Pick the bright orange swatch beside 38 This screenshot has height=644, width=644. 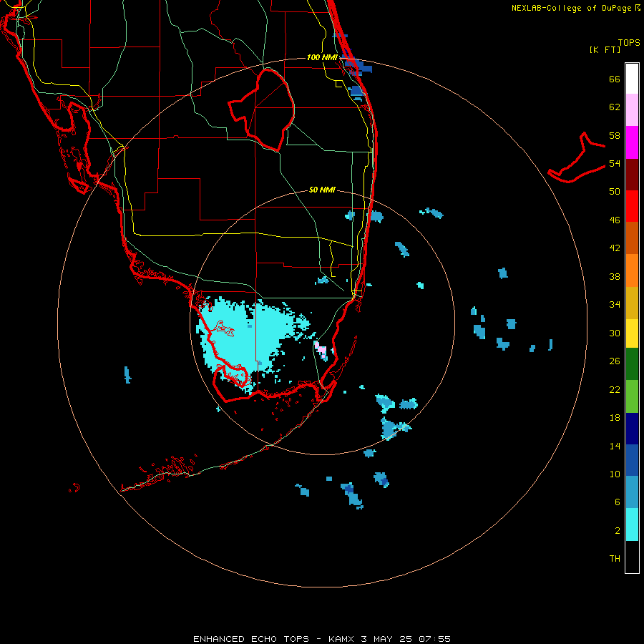tap(632, 270)
